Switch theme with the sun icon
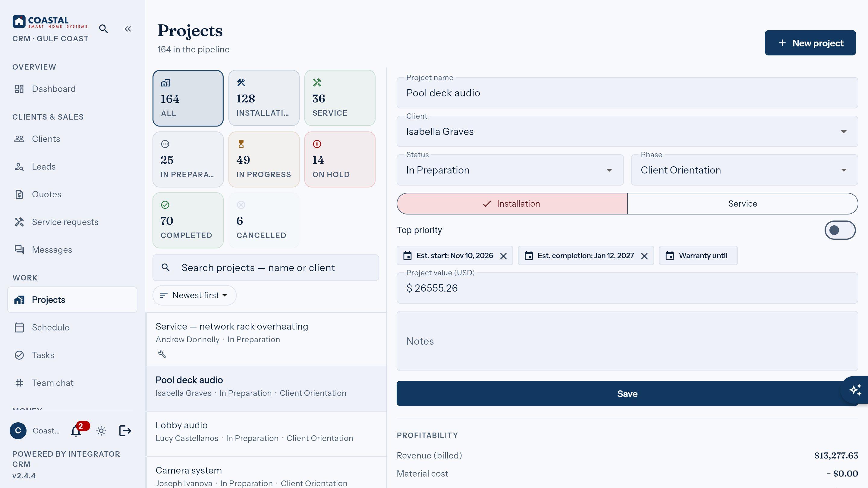Viewport: 868px width, 488px height. click(x=101, y=431)
